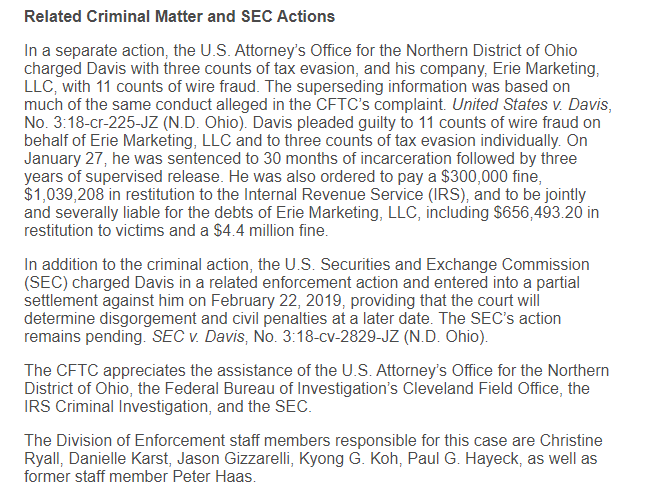This screenshot has height=501, width=651.
Task: Click the name Peter Haas
Action: pyautogui.click(x=212, y=477)
